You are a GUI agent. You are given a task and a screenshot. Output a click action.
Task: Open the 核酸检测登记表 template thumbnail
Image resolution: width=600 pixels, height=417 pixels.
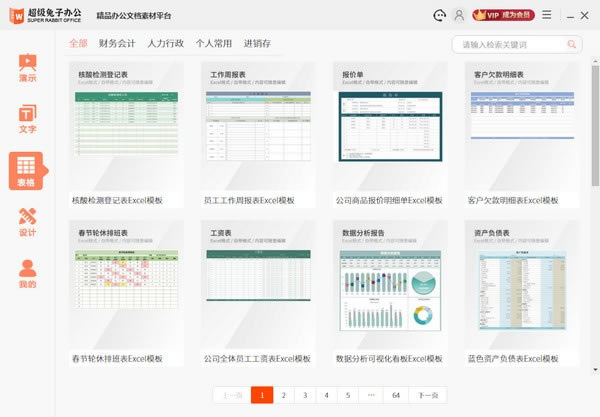pyautogui.click(x=126, y=127)
